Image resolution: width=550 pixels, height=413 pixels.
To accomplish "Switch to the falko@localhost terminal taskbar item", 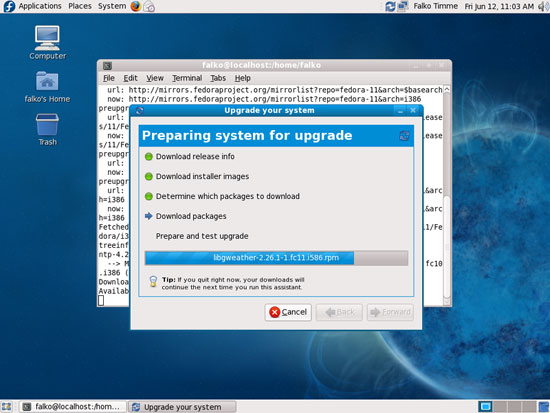I will coord(73,407).
